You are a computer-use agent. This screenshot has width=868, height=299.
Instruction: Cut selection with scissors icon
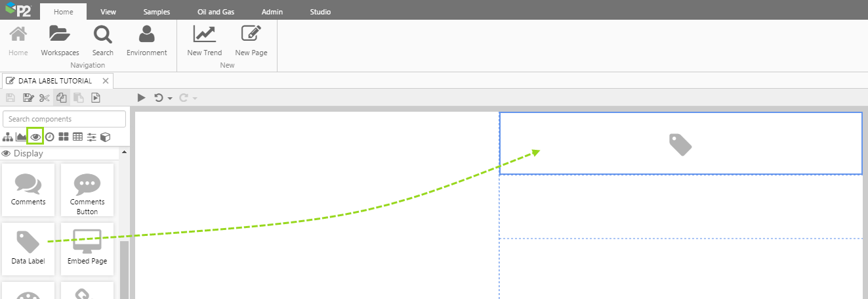point(45,98)
